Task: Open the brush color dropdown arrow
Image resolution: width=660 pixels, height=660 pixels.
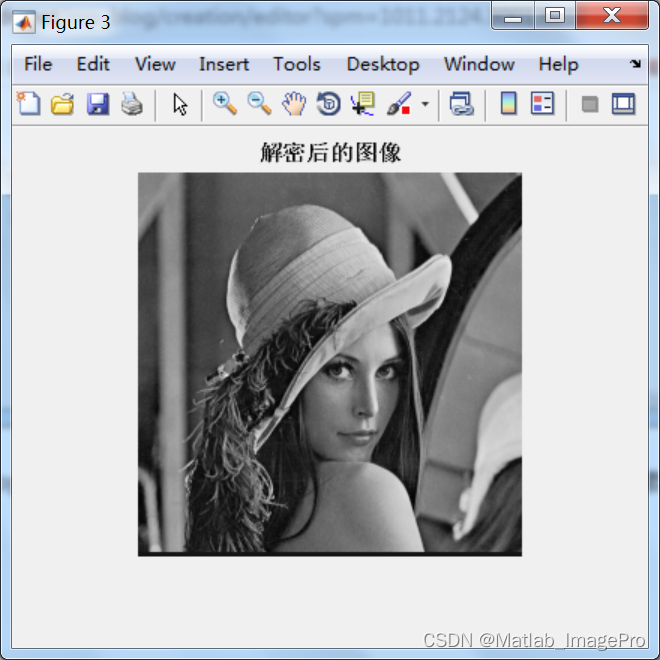Action: (x=425, y=104)
